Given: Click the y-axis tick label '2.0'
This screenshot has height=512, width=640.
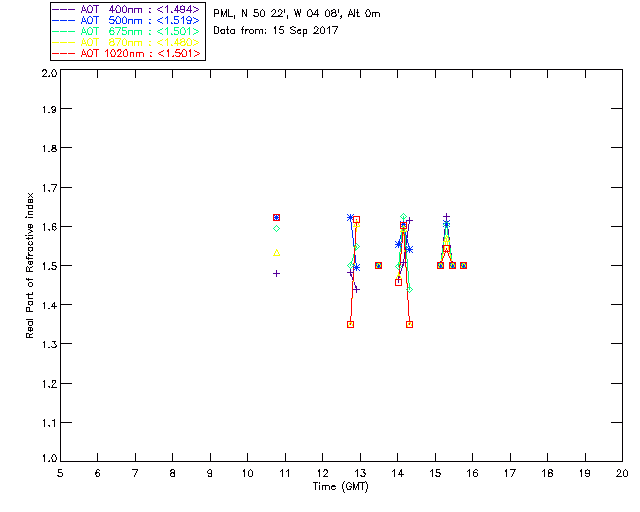Looking at the screenshot, I should 49,73.
